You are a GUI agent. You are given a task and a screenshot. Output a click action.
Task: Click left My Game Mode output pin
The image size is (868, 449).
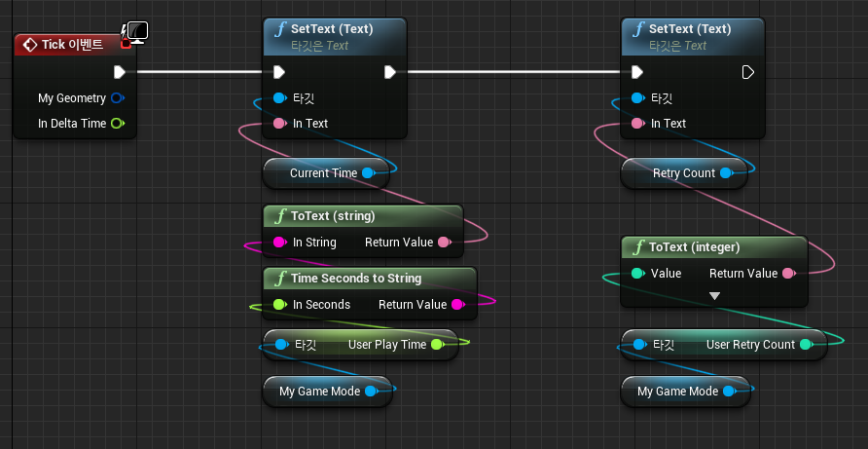[x=372, y=391]
